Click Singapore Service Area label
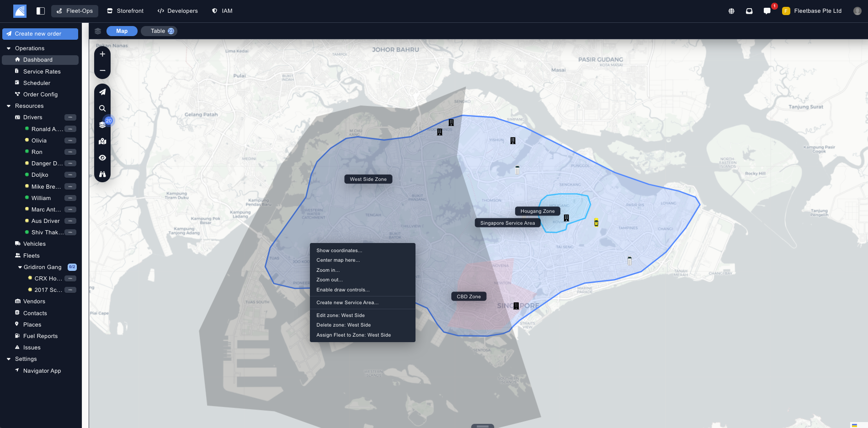This screenshot has width=868, height=428. [x=508, y=223]
